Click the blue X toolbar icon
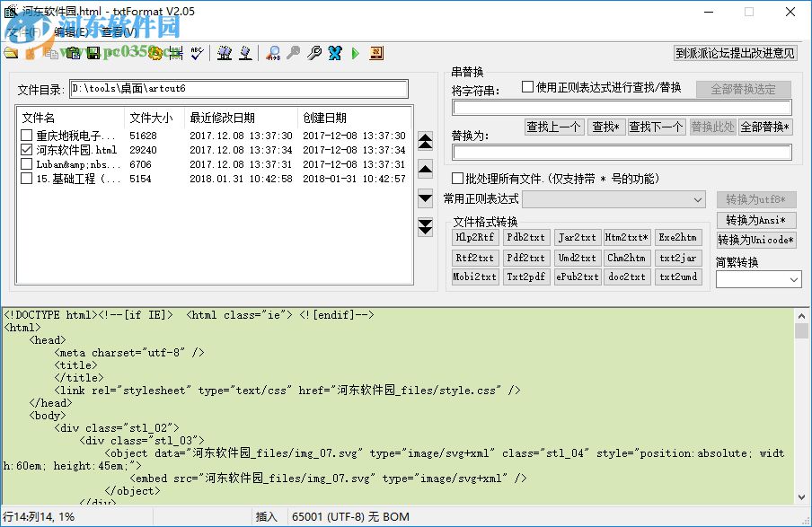The image size is (812, 527). click(335, 54)
